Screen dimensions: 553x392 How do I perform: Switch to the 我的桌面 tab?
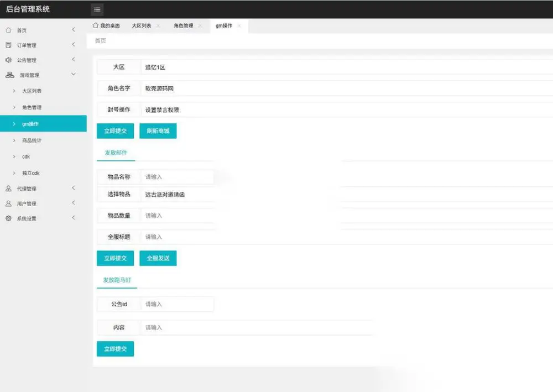click(106, 26)
